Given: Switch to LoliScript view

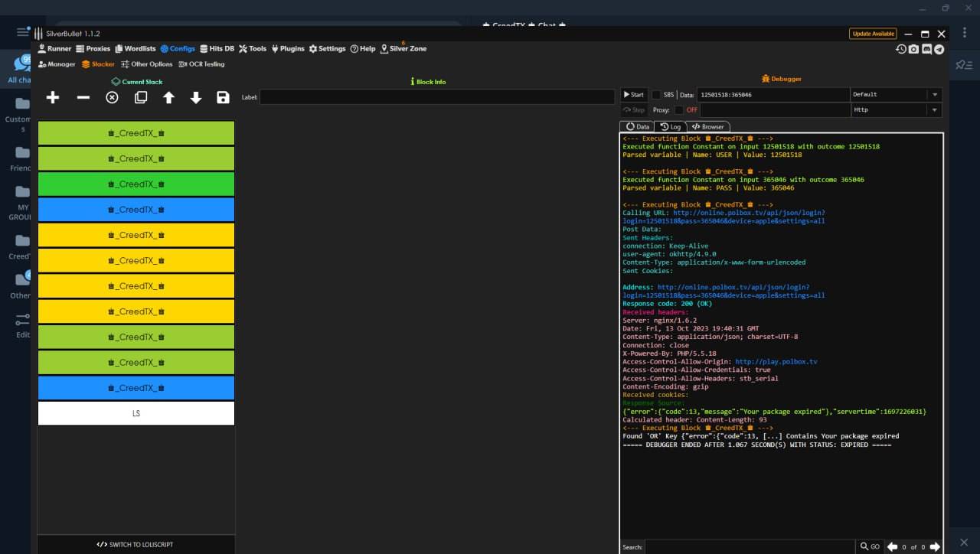Looking at the screenshot, I should [136, 545].
